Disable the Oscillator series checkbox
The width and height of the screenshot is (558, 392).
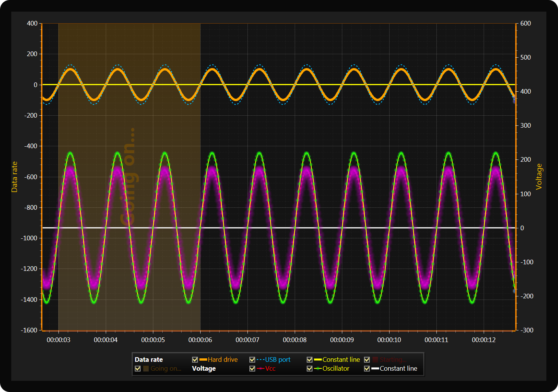pos(309,369)
